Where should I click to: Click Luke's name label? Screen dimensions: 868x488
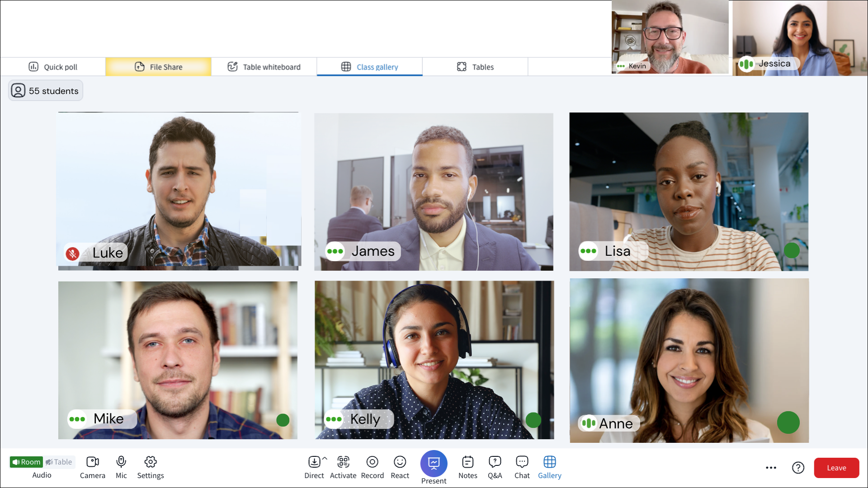tap(108, 253)
